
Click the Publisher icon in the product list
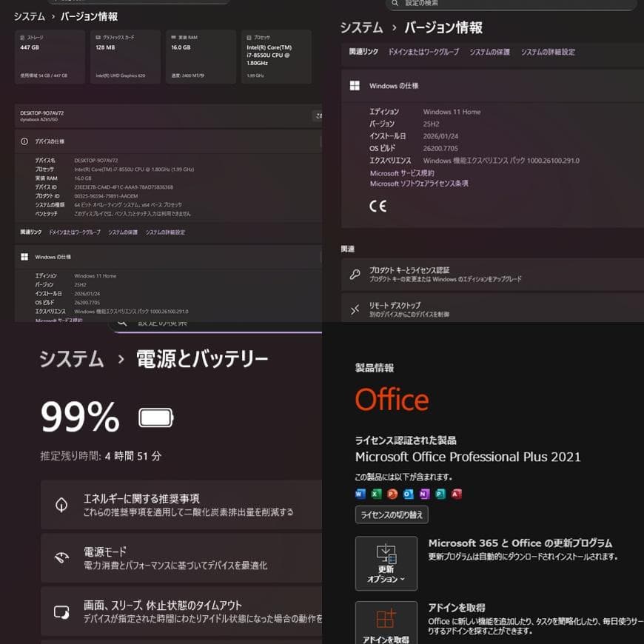(x=438, y=494)
